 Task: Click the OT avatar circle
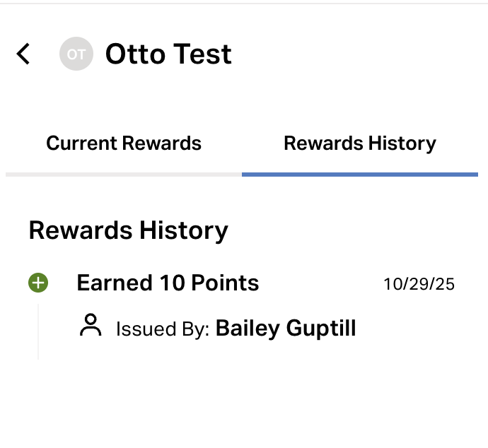point(76,54)
